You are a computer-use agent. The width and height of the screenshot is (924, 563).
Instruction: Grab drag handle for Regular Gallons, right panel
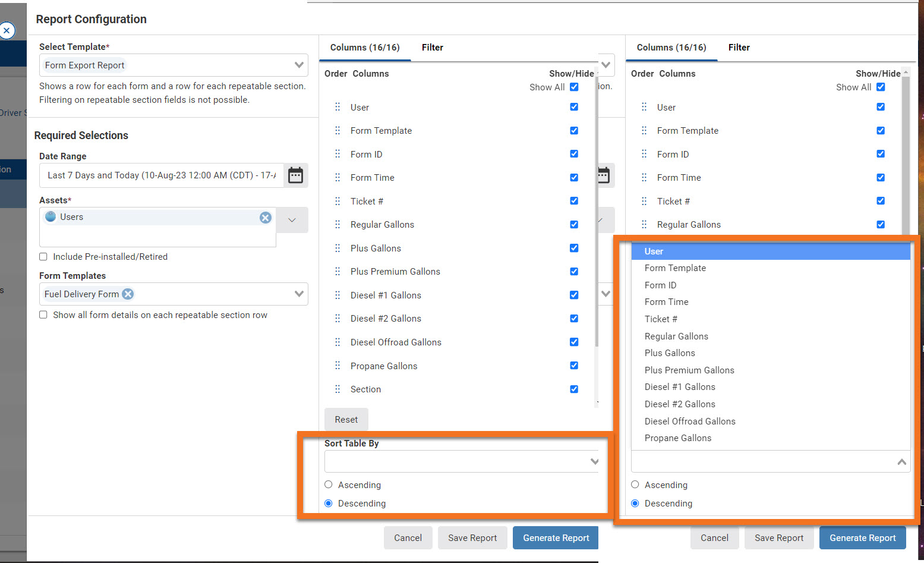tap(644, 224)
